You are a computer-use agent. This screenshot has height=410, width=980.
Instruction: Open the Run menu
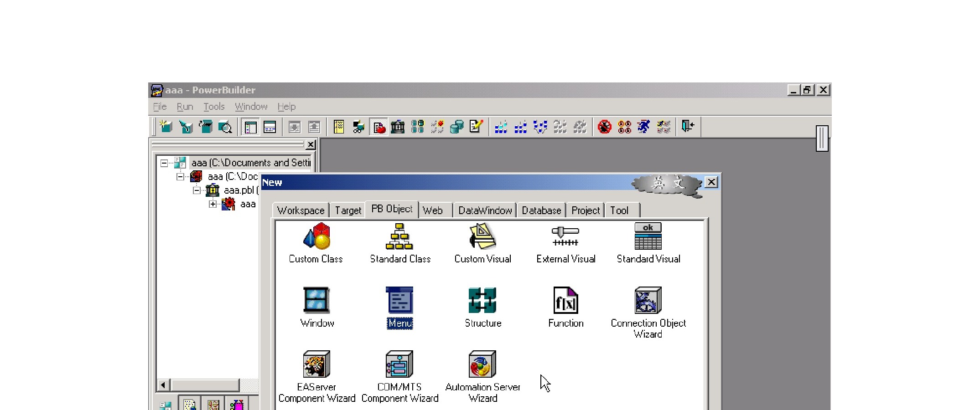(185, 107)
